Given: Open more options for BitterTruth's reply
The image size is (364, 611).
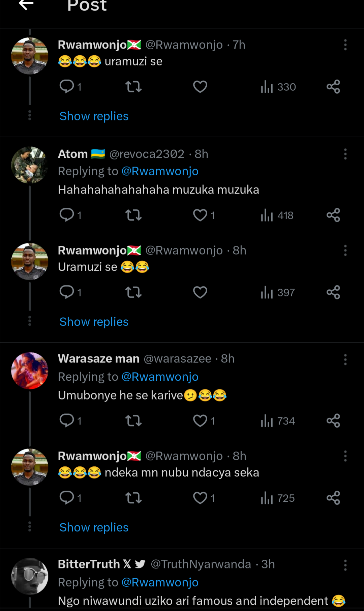Looking at the screenshot, I should click(x=345, y=565).
